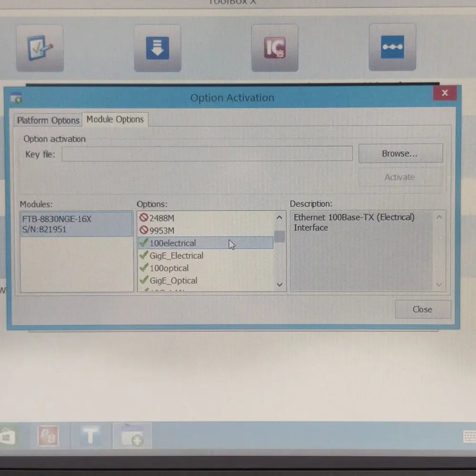Switch to the Platform Options tab
This screenshot has height=476, width=476.
[x=48, y=120]
